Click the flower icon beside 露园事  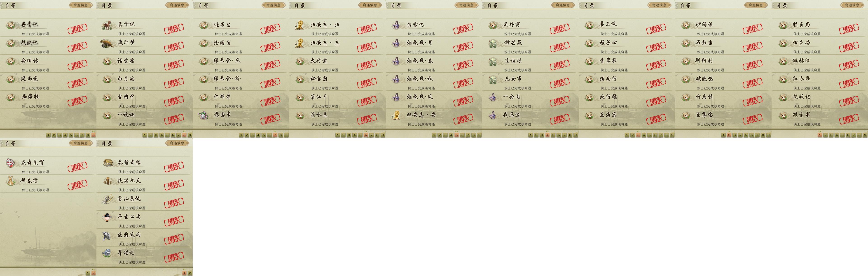coord(204,115)
